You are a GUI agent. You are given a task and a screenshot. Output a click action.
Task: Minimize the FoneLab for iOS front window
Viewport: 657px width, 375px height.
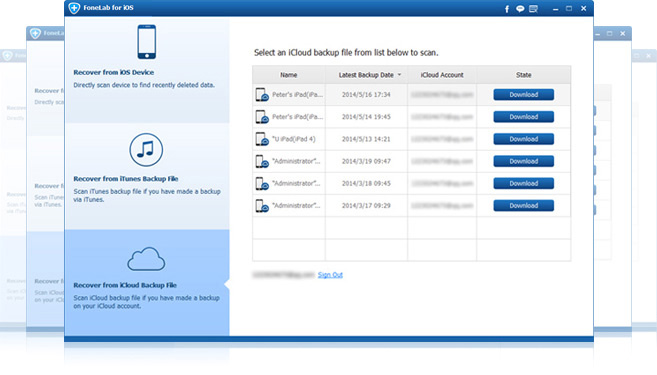555,9
